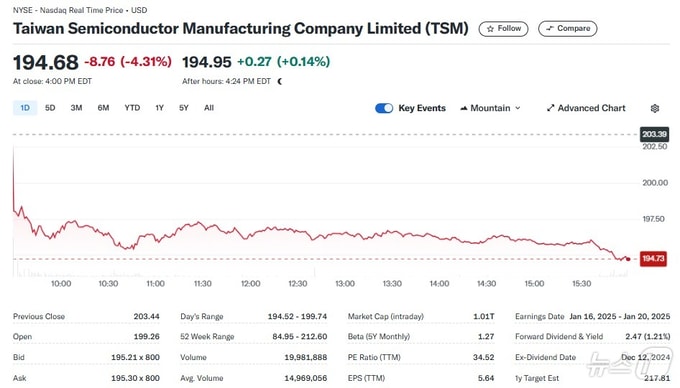Open the Advanced Chart link
Screen dimensions: 680x388
click(x=586, y=108)
